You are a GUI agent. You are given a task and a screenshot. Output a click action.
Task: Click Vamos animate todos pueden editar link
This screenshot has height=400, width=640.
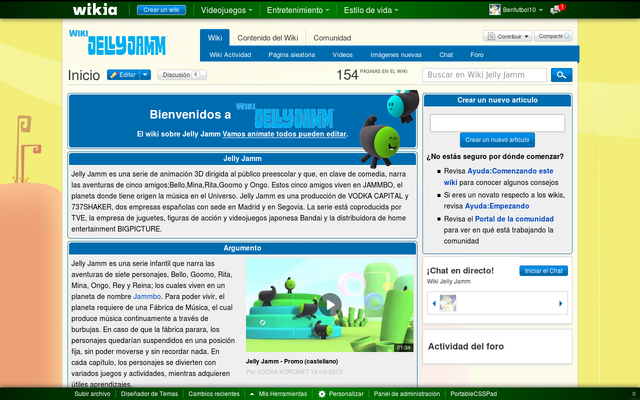pyautogui.click(x=284, y=134)
